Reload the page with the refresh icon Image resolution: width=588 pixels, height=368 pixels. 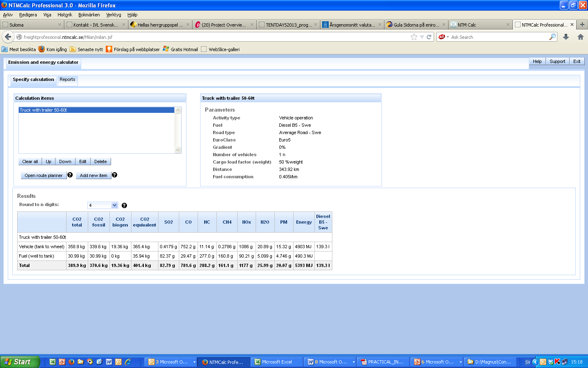429,37
